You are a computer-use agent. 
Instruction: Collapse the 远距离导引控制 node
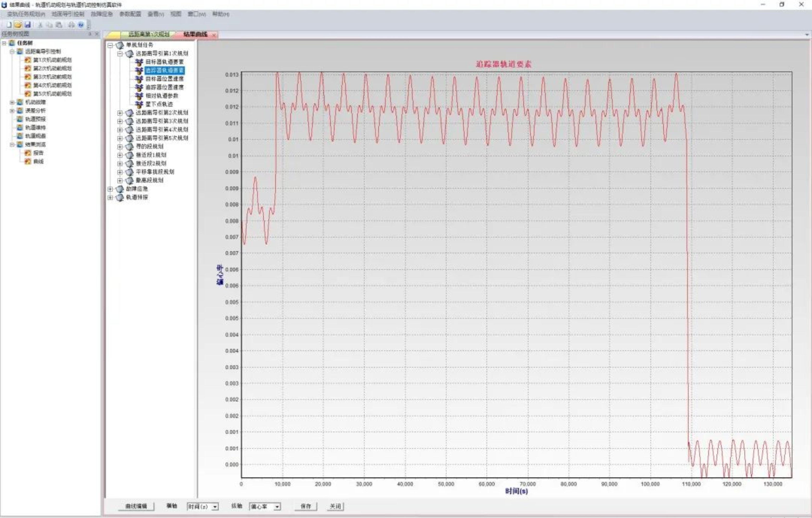12,51
